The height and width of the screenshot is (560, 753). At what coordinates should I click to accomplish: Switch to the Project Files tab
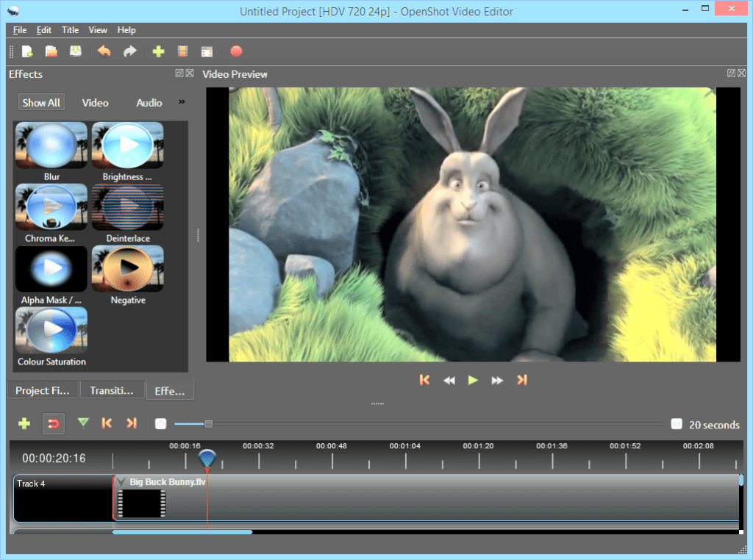[43, 391]
